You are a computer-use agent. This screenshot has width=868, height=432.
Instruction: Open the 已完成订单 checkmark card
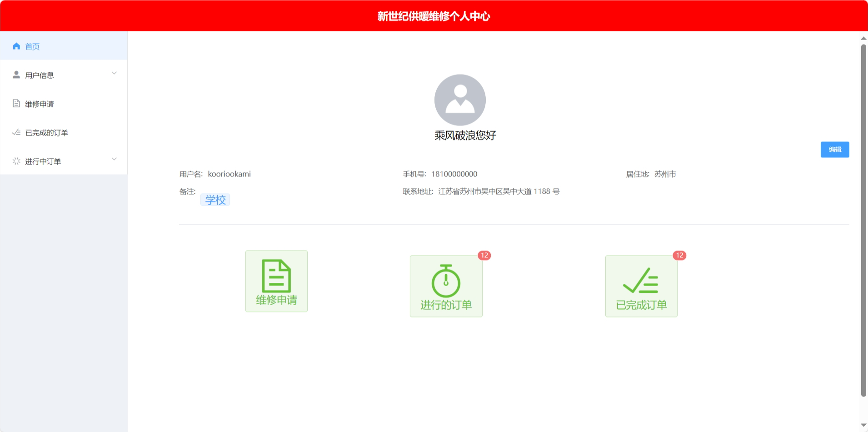click(641, 286)
